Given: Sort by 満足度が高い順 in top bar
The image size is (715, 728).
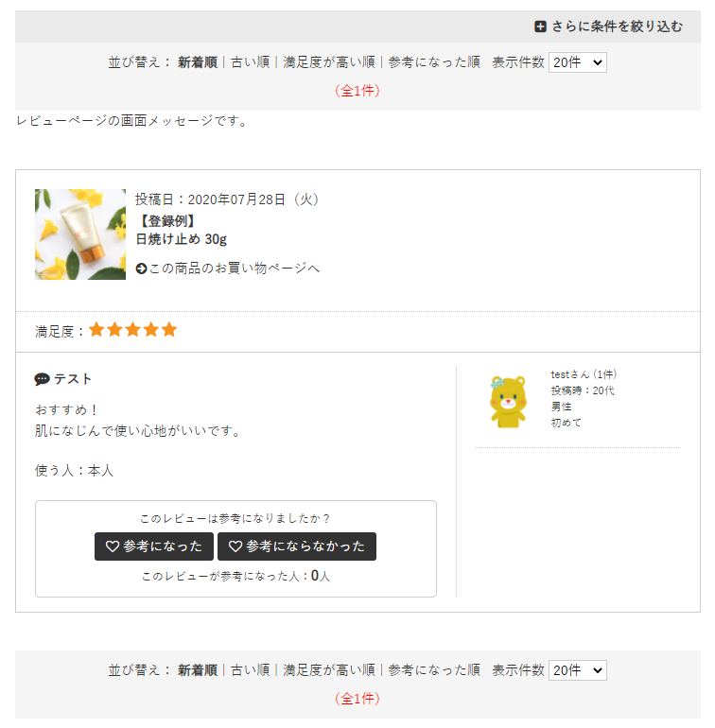Looking at the screenshot, I should (x=328, y=62).
